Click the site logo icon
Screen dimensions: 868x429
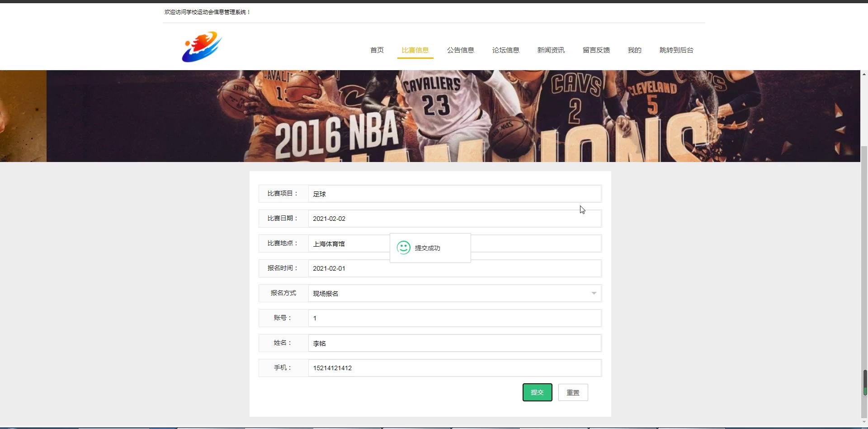pyautogui.click(x=202, y=47)
